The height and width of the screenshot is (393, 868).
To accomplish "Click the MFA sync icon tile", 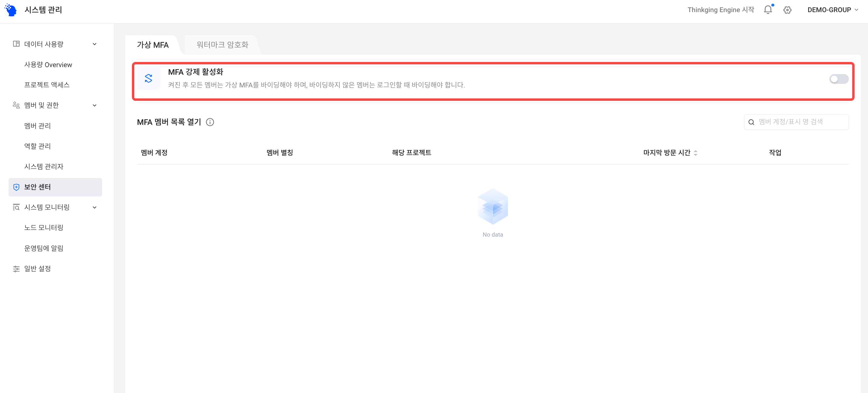I will [x=149, y=78].
